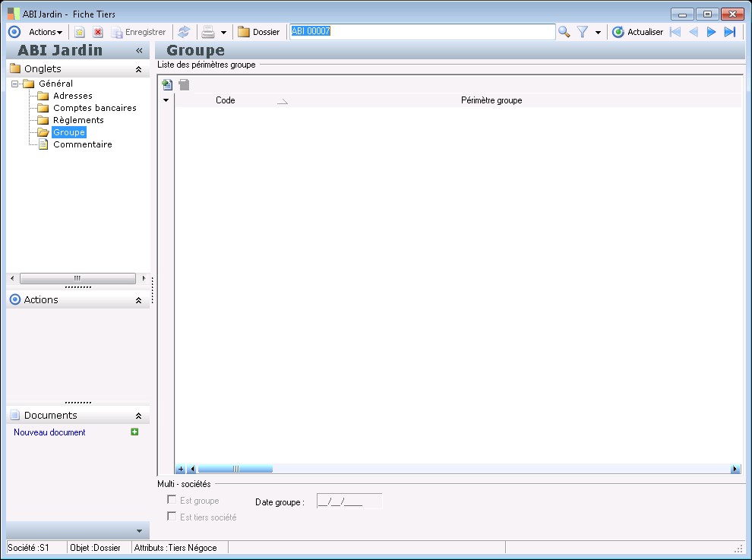Click the Date groupe input field
752x560 pixels.
tap(349, 501)
